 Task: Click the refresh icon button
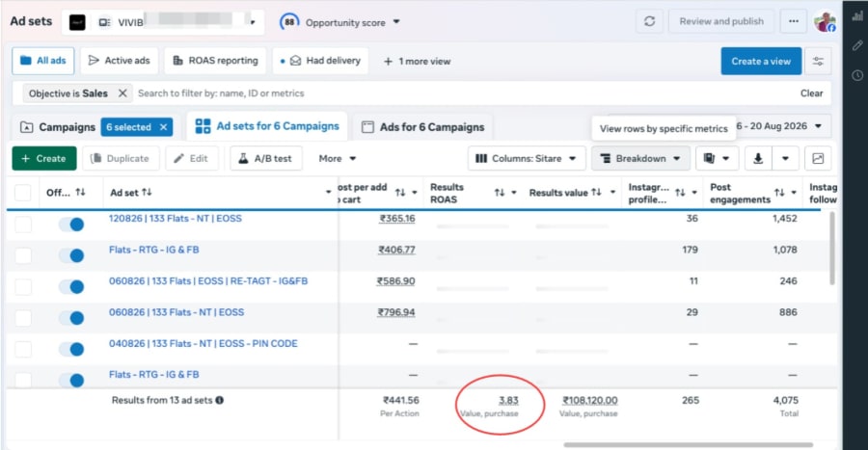649,21
